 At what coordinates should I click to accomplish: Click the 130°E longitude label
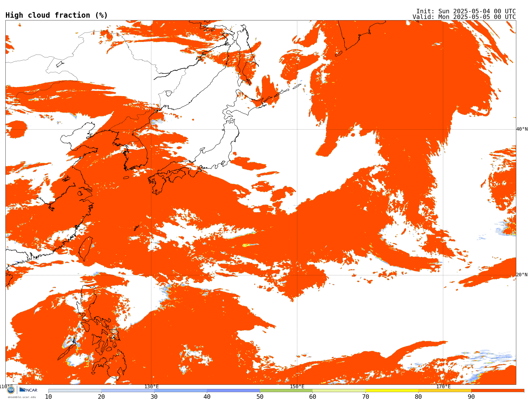[151, 386]
